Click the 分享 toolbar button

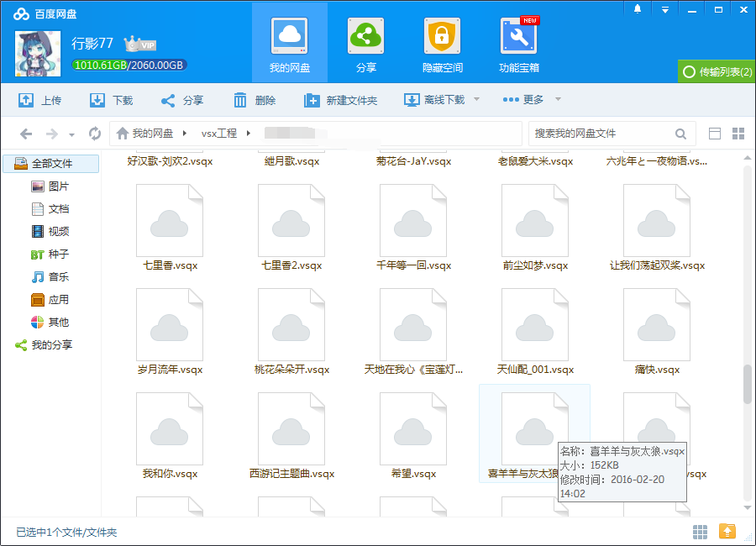182,100
